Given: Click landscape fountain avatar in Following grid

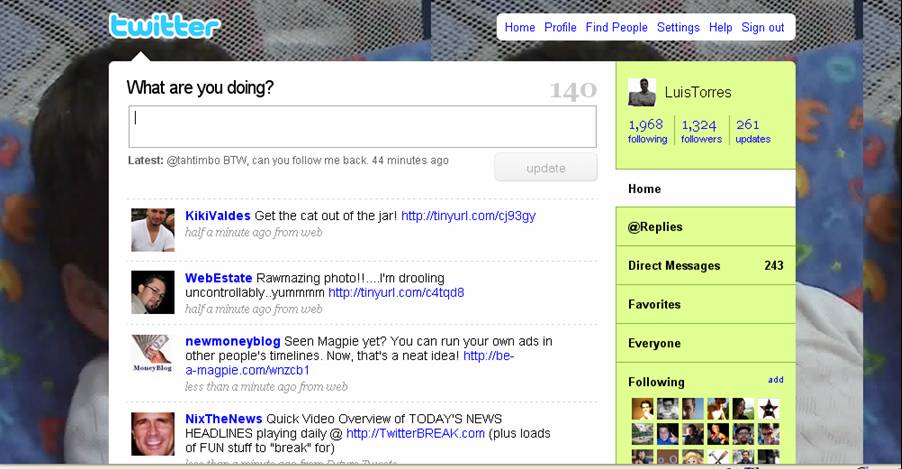Looking at the screenshot, I should click(643, 434).
